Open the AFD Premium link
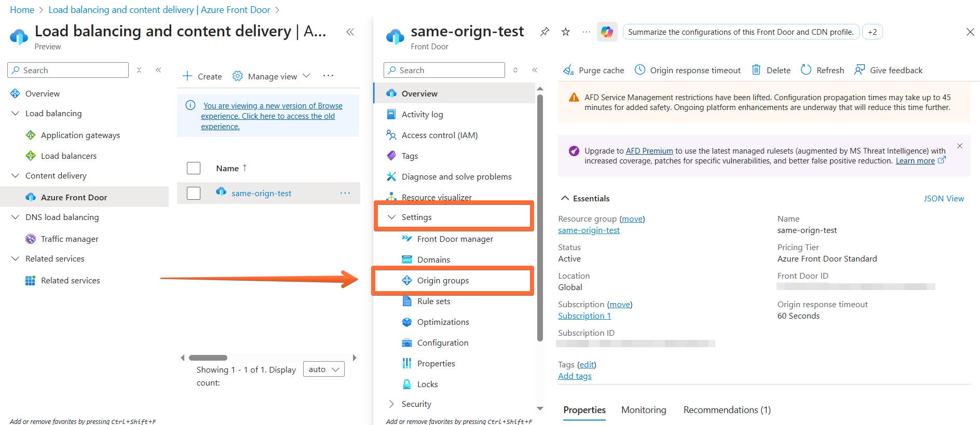 (649, 150)
